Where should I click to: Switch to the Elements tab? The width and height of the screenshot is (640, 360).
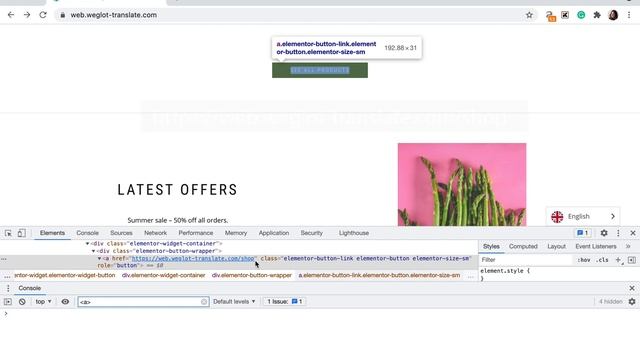point(52,233)
